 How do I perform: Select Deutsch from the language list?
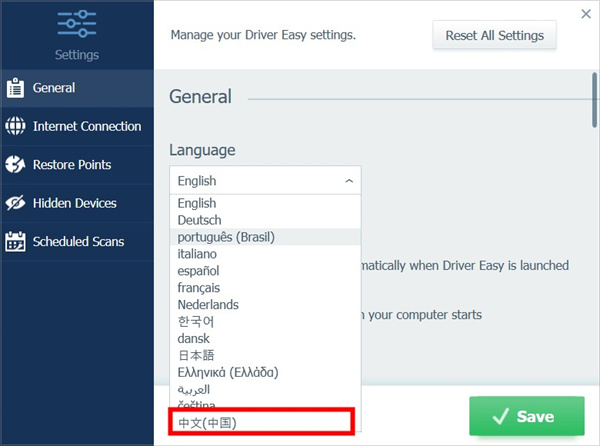(199, 220)
